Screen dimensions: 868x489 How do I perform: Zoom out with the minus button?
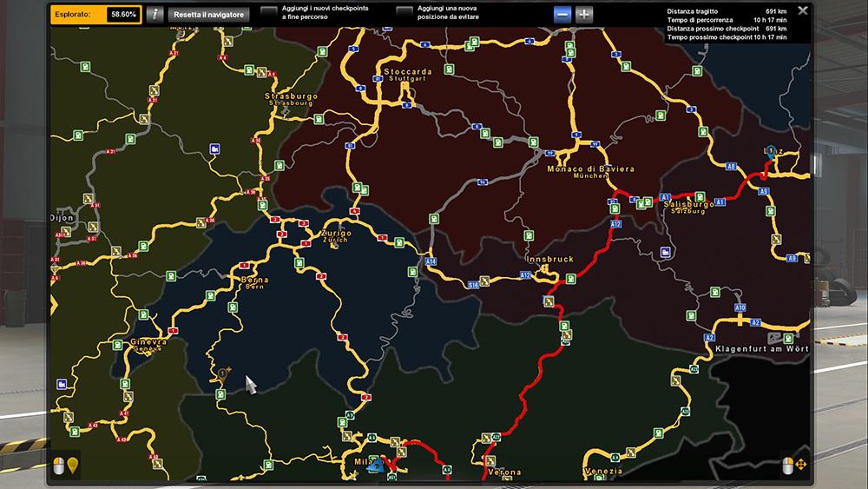pyautogui.click(x=562, y=15)
